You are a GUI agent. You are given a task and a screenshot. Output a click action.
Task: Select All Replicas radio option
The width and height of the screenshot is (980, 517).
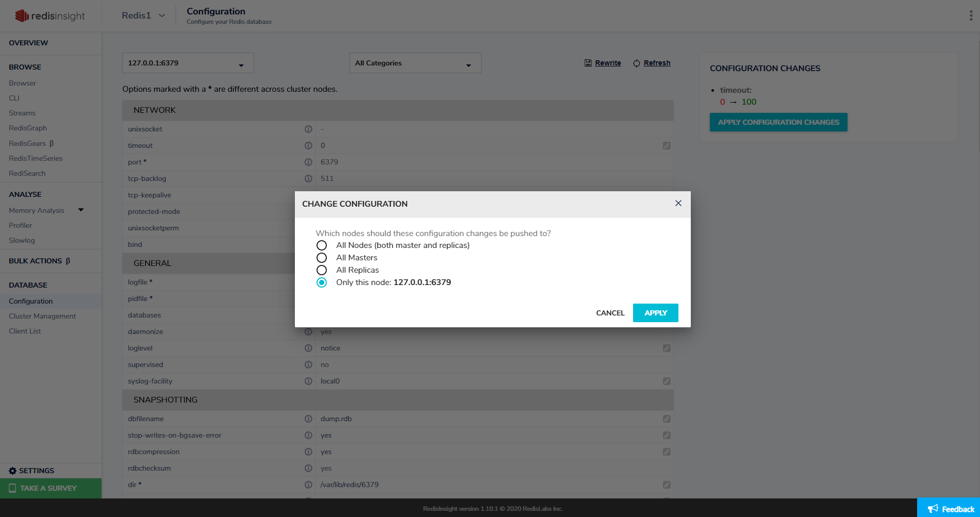(322, 270)
